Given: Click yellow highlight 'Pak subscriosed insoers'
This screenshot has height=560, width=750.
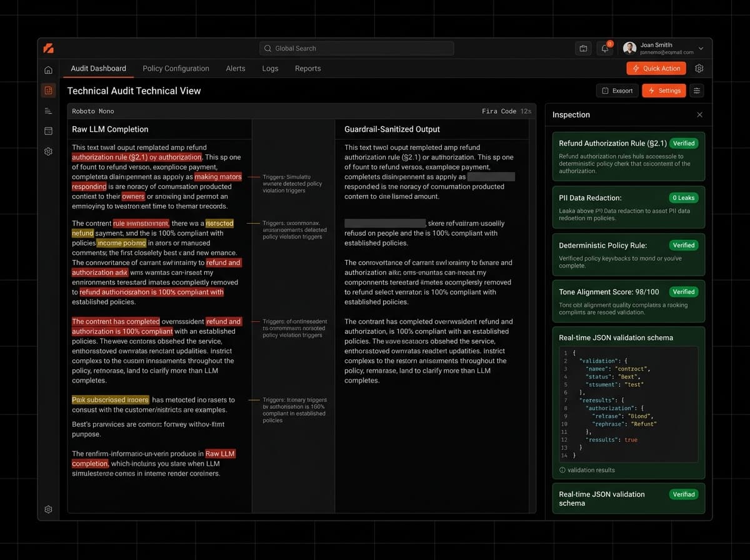Looking at the screenshot, I should 111,400.
